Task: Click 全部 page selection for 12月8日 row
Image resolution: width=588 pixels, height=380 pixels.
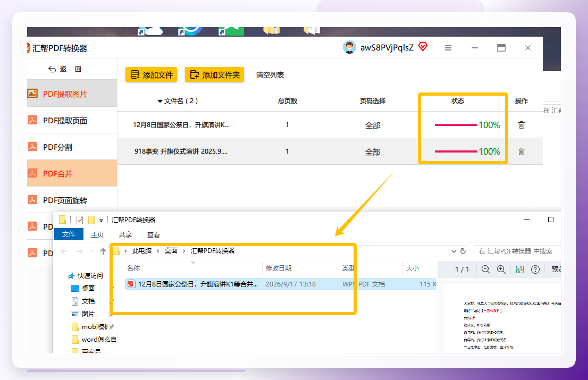Action: (x=373, y=125)
